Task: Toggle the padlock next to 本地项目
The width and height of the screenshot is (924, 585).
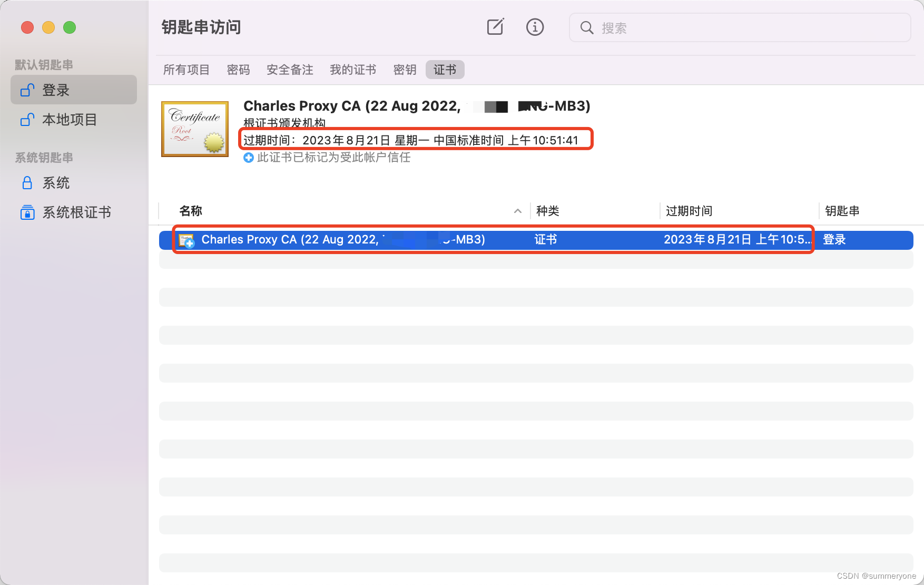Action: pyautogui.click(x=27, y=120)
